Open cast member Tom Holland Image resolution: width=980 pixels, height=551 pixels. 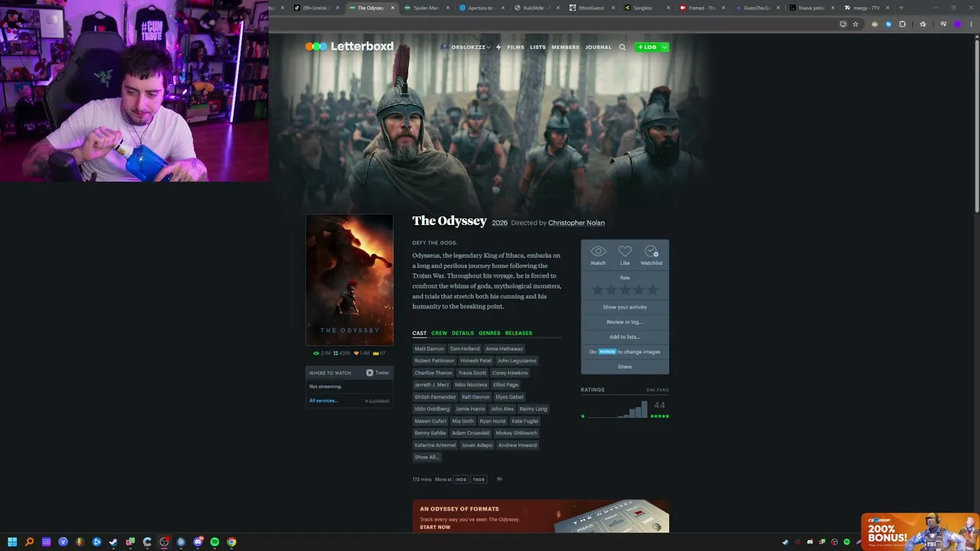(465, 349)
